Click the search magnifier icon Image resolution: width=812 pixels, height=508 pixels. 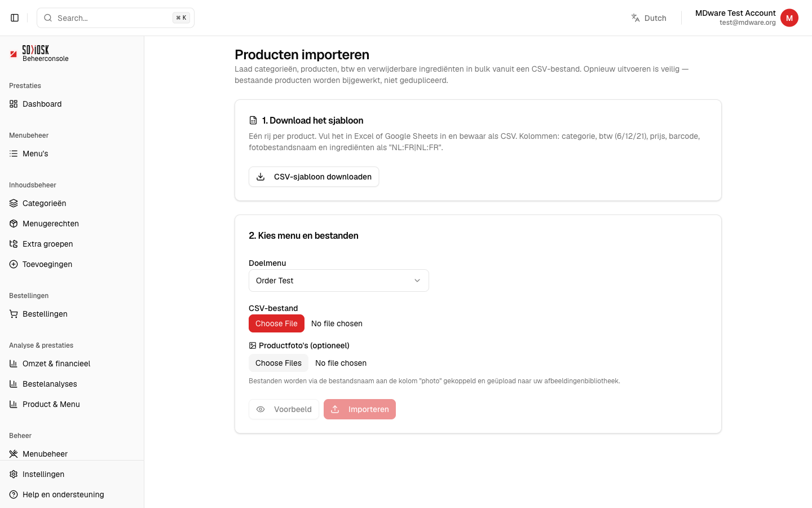[48, 18]
